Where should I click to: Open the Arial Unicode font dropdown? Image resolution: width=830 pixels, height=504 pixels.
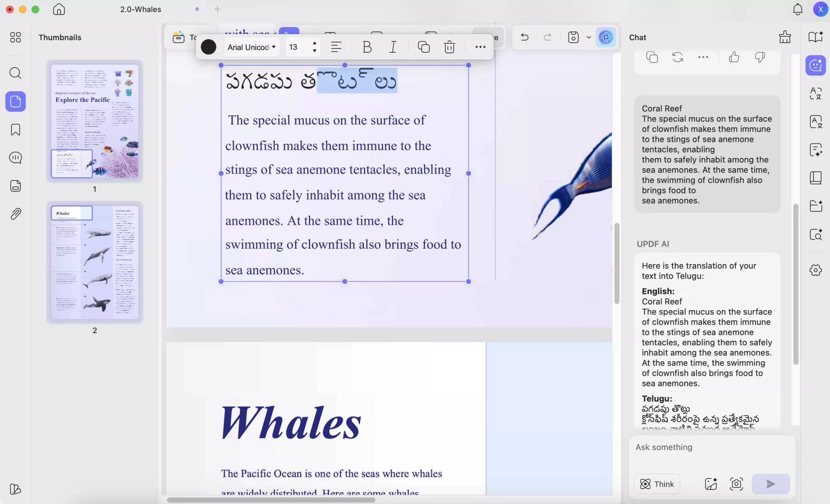(x=251, y=47)
